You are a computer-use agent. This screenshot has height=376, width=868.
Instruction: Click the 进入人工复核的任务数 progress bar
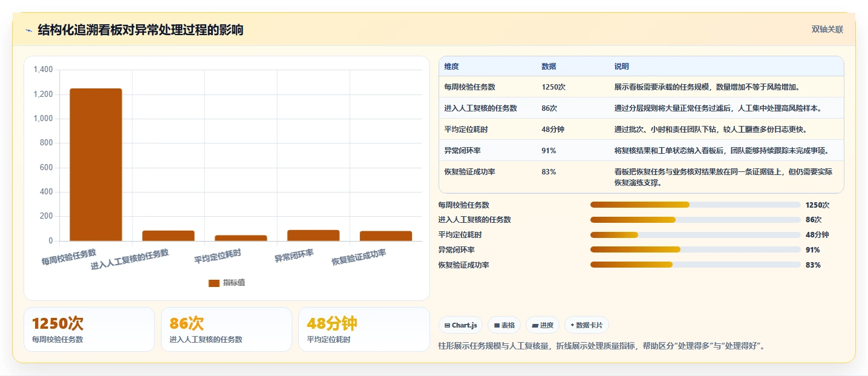(x=696, y=220)
